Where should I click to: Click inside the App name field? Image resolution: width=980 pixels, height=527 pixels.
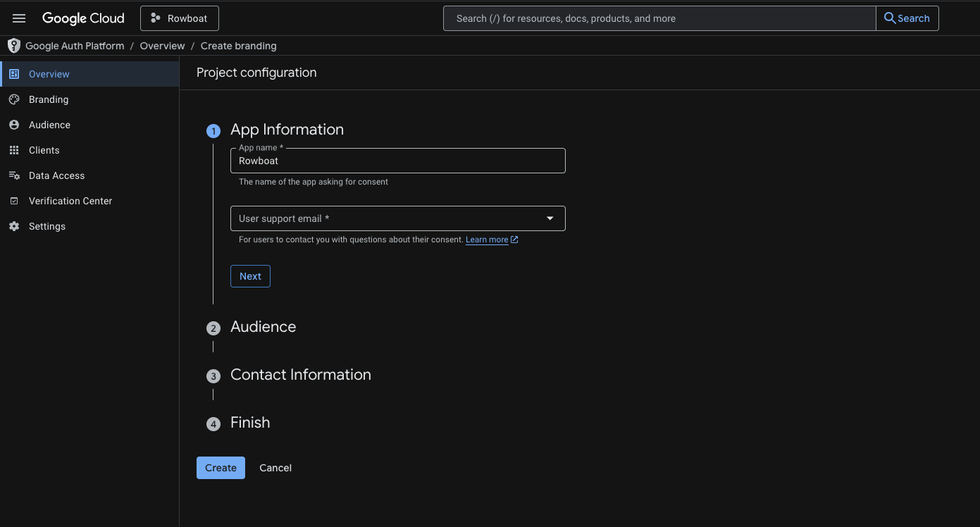[x=397, y=161]
